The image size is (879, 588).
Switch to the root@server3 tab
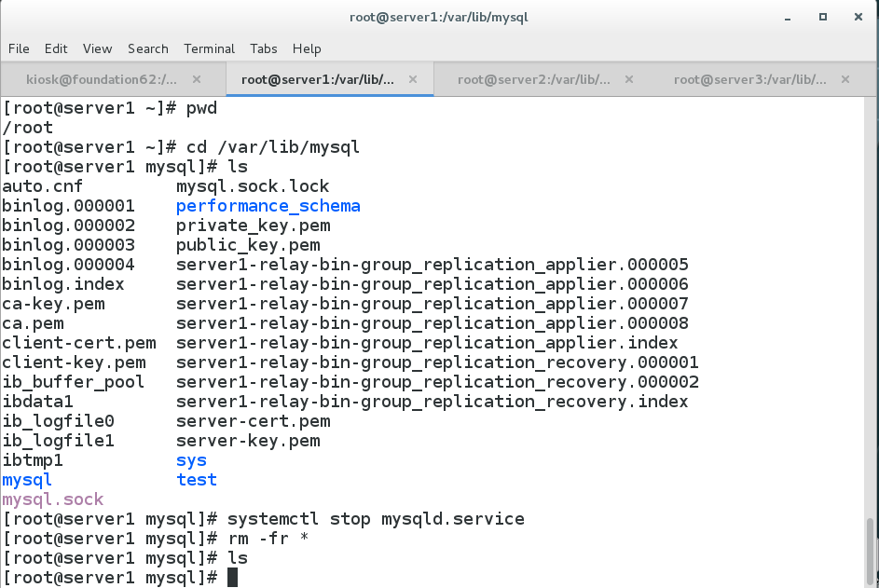(750, 79)
